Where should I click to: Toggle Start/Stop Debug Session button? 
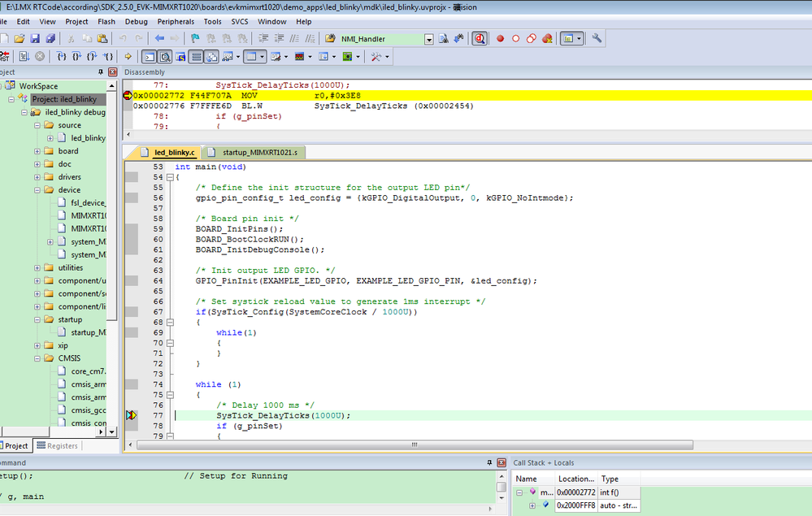click(480, 38)
